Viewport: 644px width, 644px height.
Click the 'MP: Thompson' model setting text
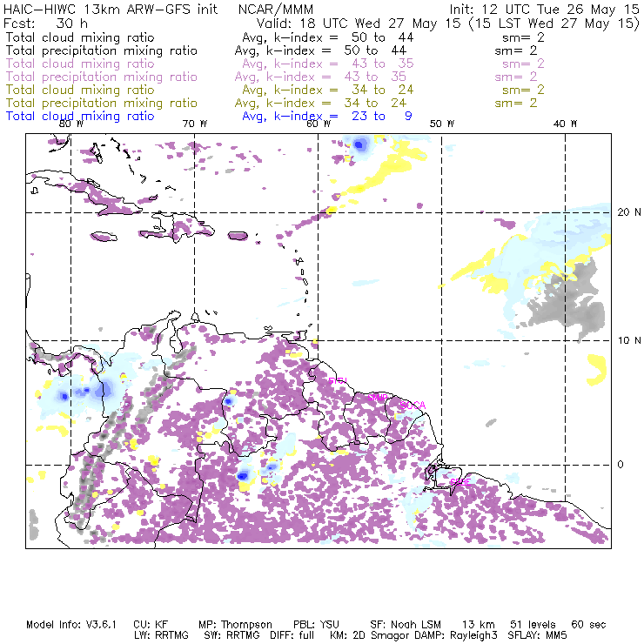pyautogui.click(x=235, y=625)
